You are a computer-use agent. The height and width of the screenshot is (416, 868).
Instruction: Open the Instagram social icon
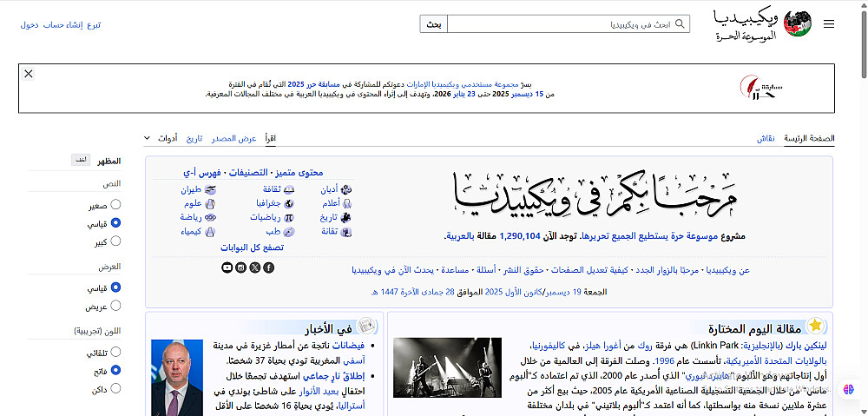(240, 267)
